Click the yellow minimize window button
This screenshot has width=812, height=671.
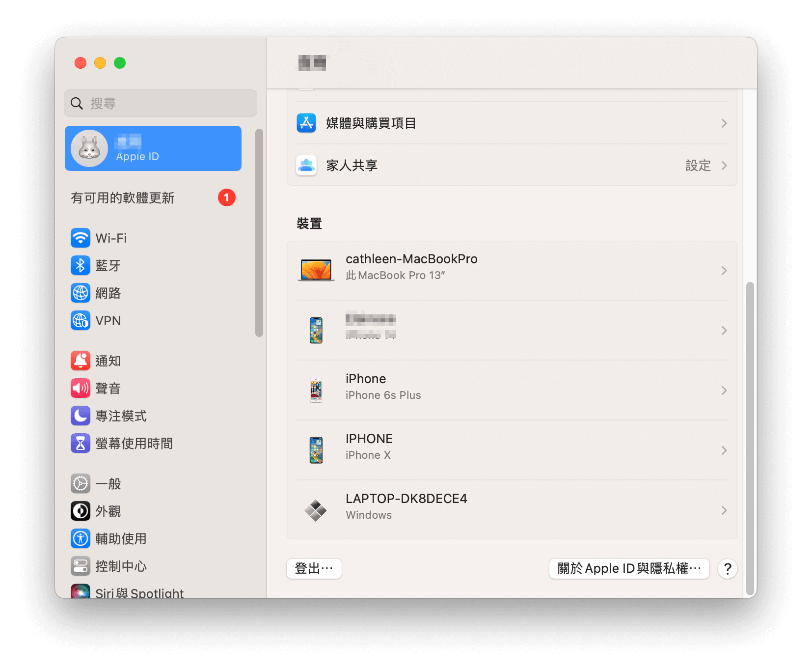100,63
